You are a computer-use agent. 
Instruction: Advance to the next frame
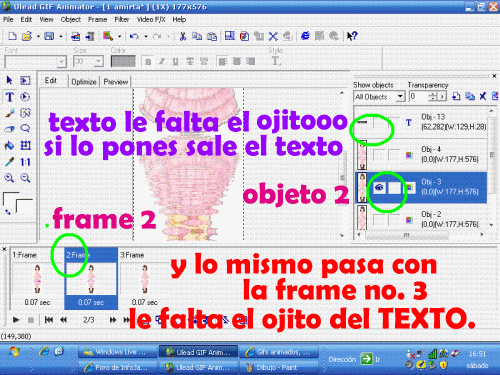pyautogui.click(x=113, y=320)
